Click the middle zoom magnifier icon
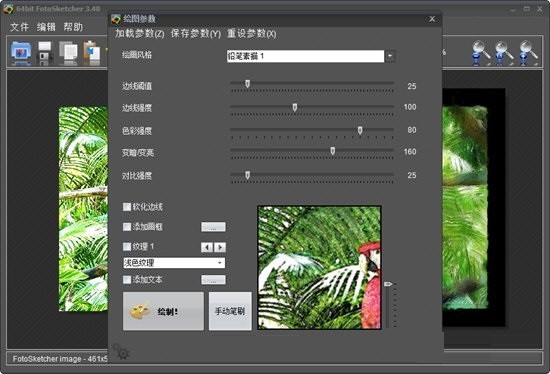550x374 pixels. point(504,53)
